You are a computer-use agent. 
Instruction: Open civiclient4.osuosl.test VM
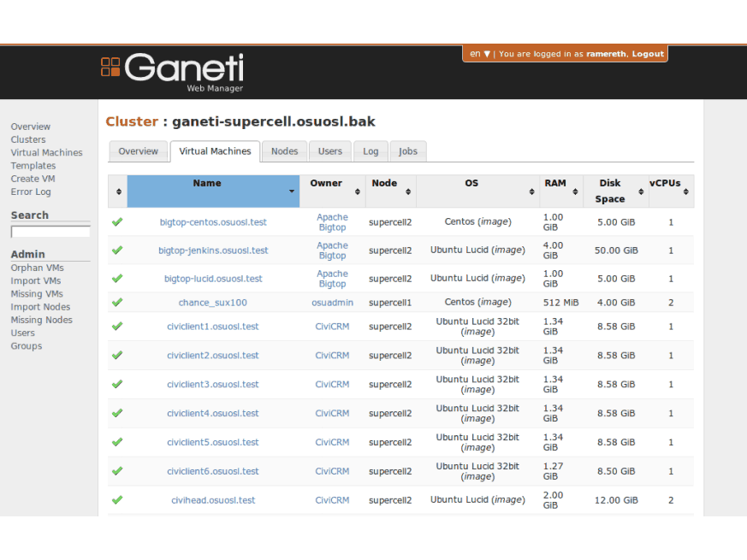pyautogui.click(x=212, y=413)
